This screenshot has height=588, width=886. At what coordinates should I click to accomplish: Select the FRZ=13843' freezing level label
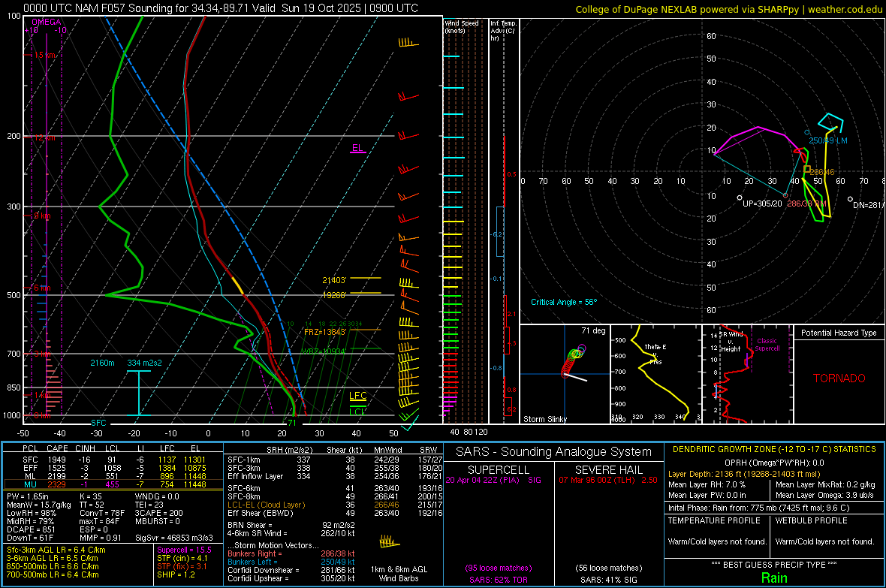pyautogui.click(x=325, y=332)
